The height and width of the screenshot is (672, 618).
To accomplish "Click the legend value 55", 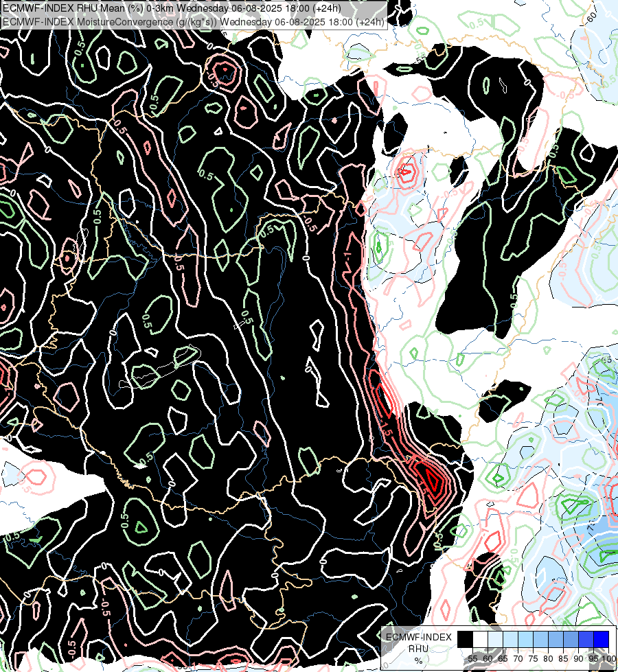I will pyautogui.click(x=472, y=659).
